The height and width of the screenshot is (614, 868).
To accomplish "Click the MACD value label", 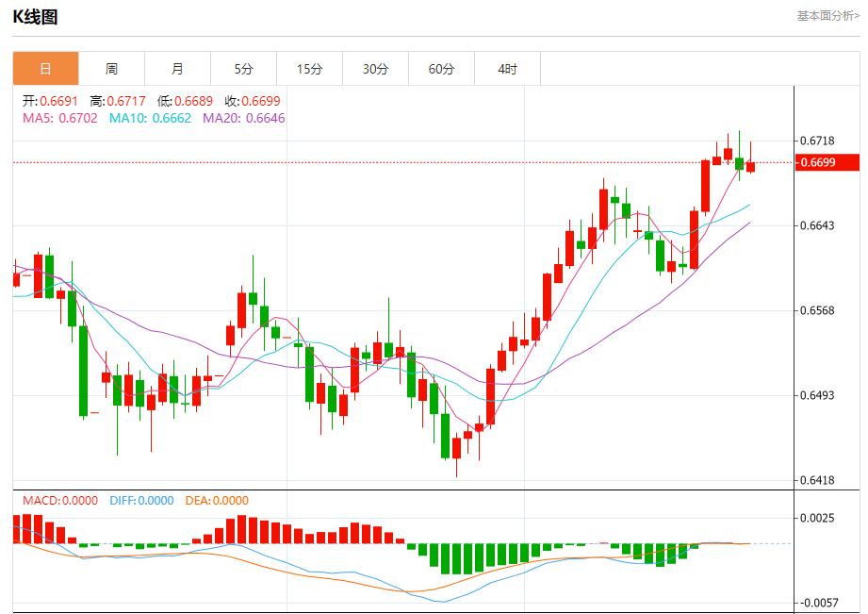I will click(x=59, y=501).
